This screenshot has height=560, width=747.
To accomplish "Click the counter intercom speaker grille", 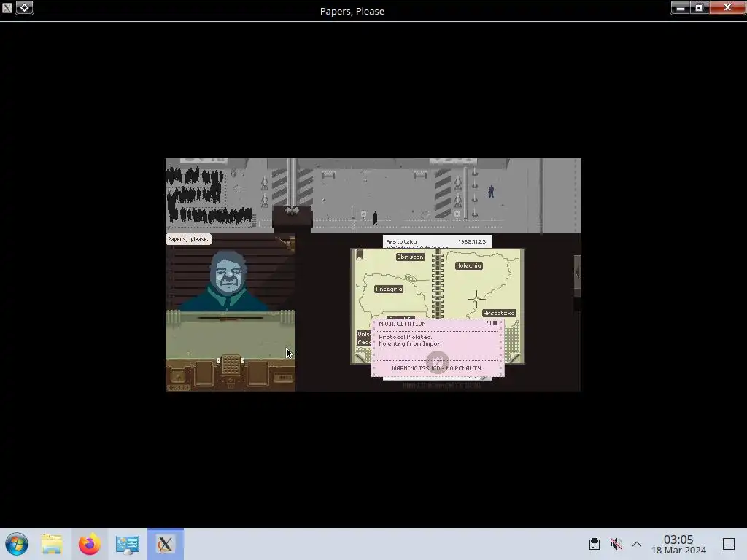I will click(231, 365).
